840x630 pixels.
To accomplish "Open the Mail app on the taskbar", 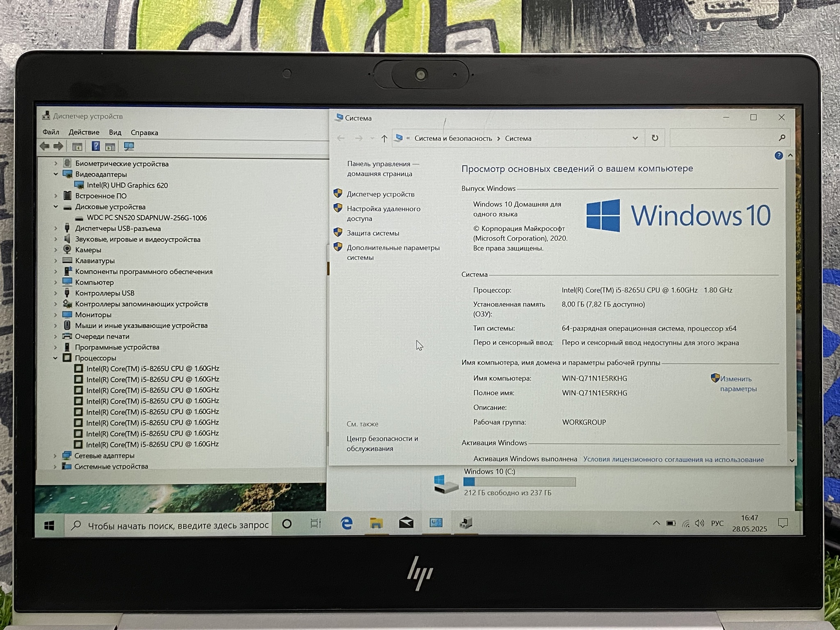I will tap(406, 523).
